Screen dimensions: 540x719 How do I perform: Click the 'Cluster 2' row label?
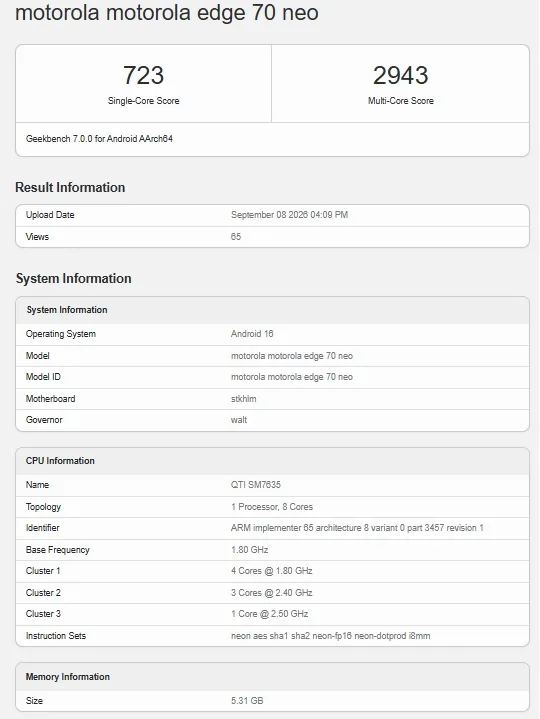pos(43,593)
